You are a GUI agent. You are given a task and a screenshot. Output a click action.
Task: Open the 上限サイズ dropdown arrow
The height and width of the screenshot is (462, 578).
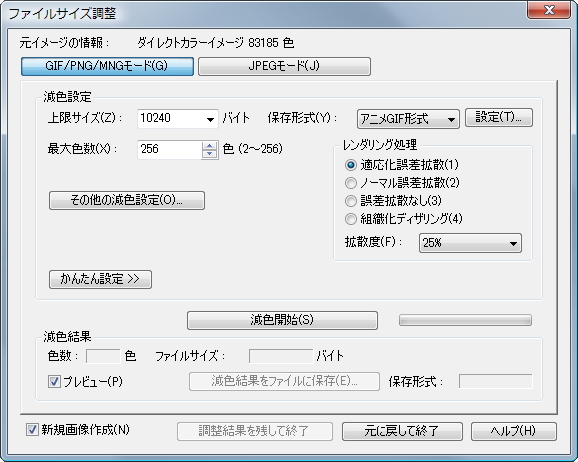[210, 119]
